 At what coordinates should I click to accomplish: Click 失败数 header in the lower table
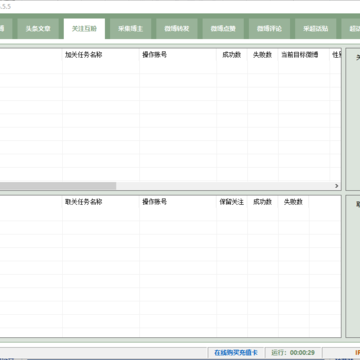[x=293, y=202]
